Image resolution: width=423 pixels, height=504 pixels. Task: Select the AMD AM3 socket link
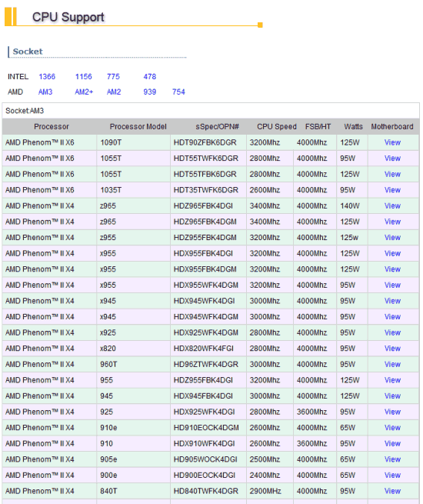(45, 92)
